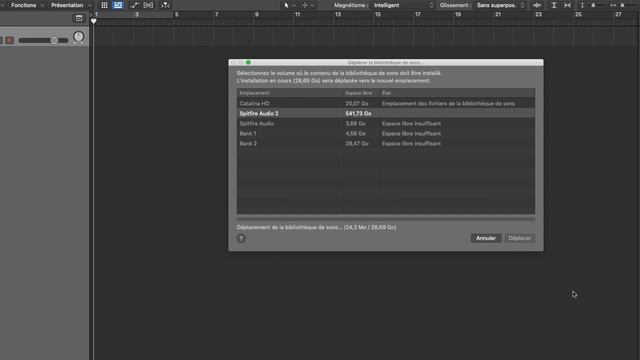Select the Bank 1 volume row
Image resolution: width=640 pixels, height=360 pixels.
tap(386, 133)
